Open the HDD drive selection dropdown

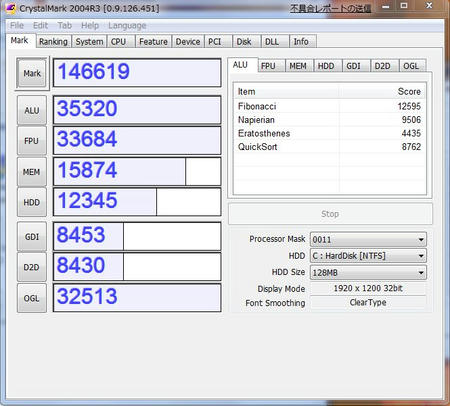click(368, 256)
